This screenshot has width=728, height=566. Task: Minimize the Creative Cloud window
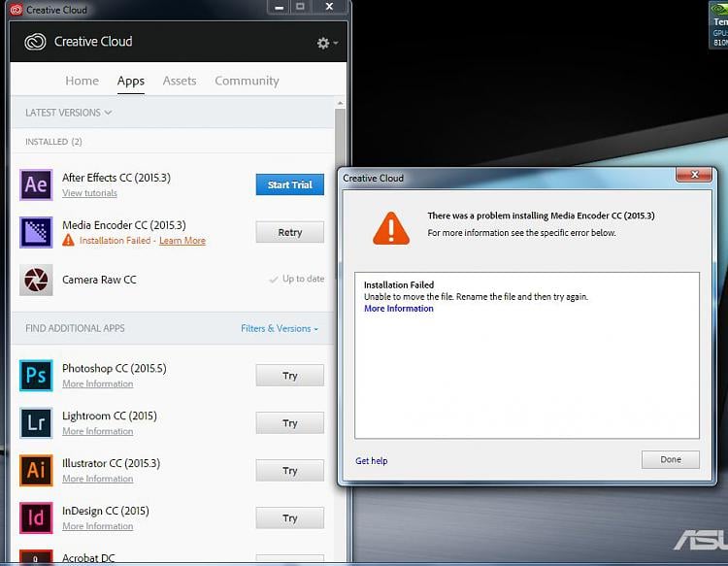tap(279, 7)
